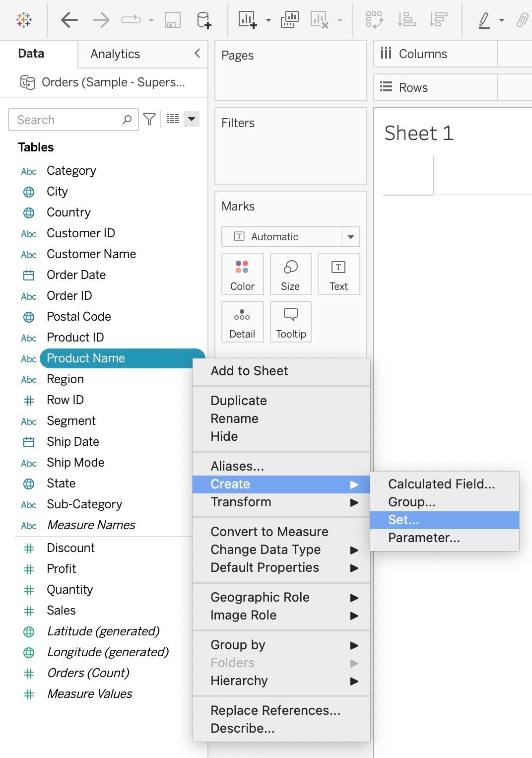This screenshot has width=532, height=758.
Task: Open the data pane view options dropdown
Action: click(x=192, y=119)
